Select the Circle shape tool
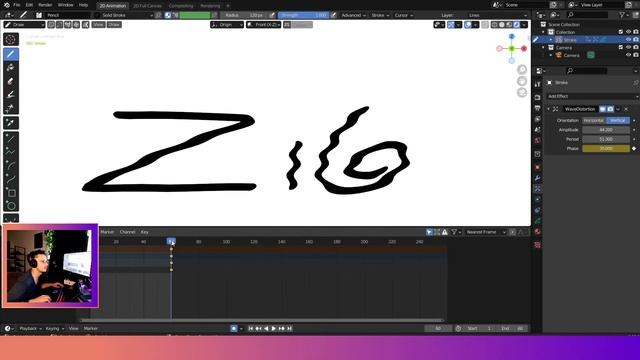Viewport: 640px width, 360px height. pos(11,206)
